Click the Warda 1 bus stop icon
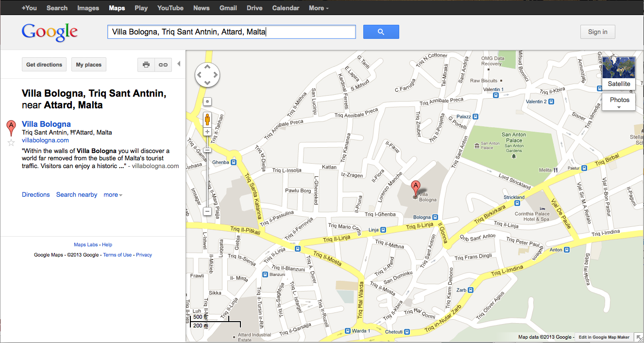This screenshot has height=343, width=644. tap(348, 331)
